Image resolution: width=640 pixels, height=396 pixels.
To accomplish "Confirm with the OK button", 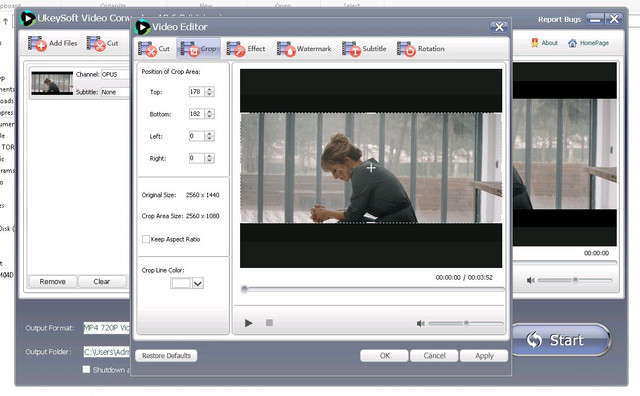I will [x=384, y=356].
